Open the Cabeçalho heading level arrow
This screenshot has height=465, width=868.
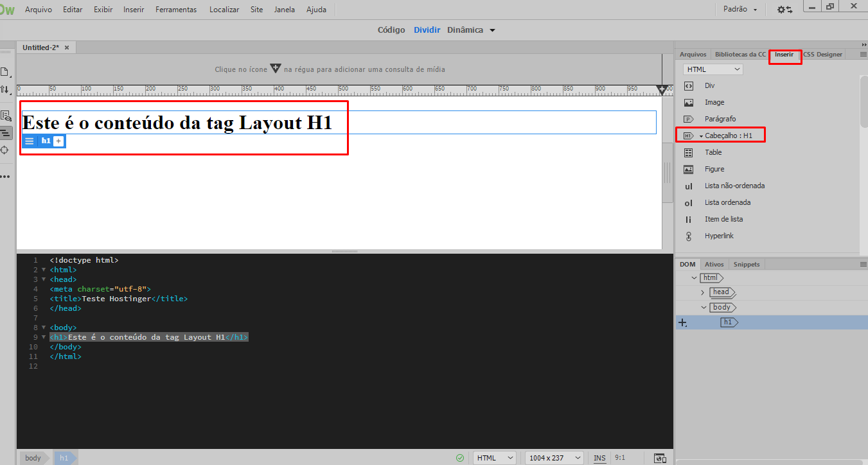[x=701, y=136]
